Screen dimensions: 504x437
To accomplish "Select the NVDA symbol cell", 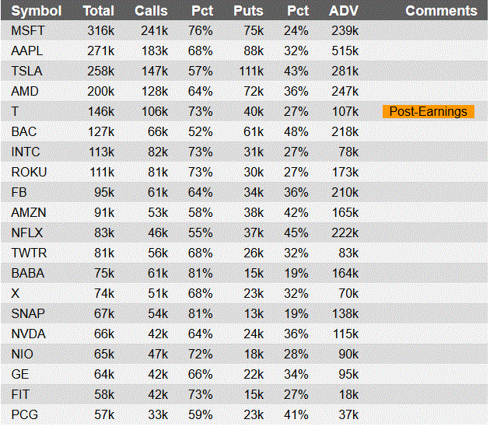I will click(x=28, y=334).
